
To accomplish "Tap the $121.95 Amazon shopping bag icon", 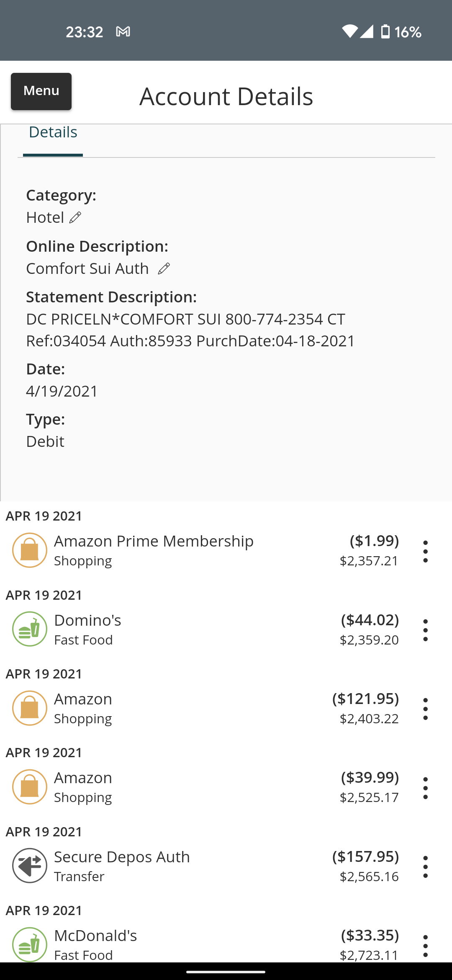I will pyautogui.click(x=29, y=708).
